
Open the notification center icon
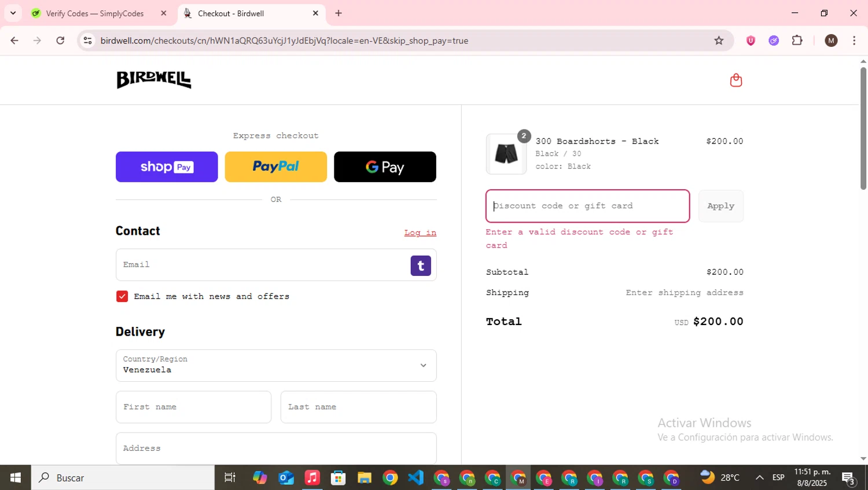click(x=849, y=478)
